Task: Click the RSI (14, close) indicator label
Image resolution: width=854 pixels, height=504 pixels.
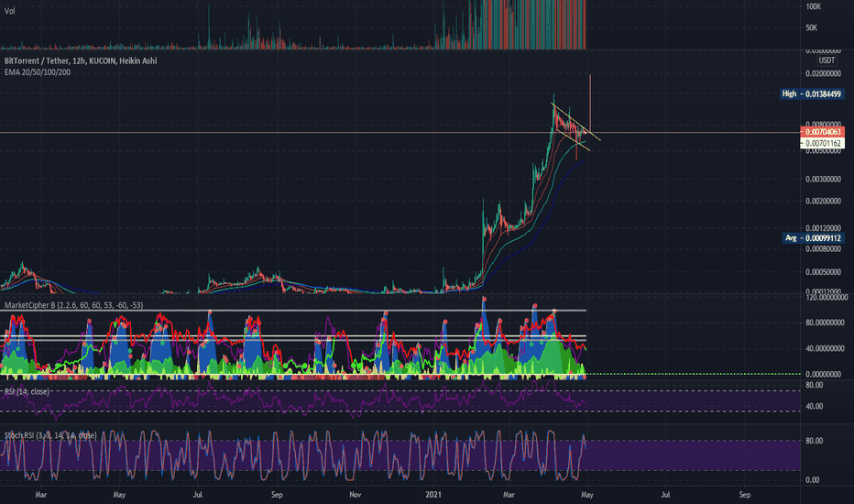Action: click(x=27, y=392)
